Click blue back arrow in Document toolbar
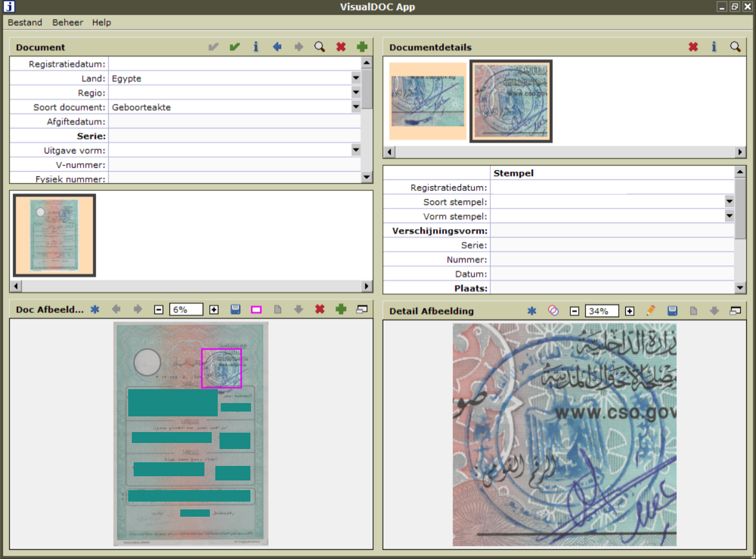Viewport: 756px width, 559px height. coord(277,47)
